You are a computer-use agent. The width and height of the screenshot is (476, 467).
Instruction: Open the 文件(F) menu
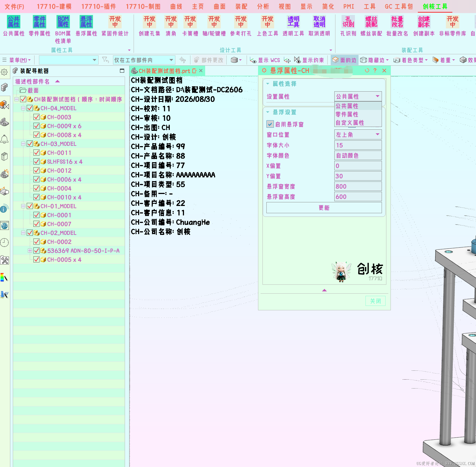coord(14,6)
